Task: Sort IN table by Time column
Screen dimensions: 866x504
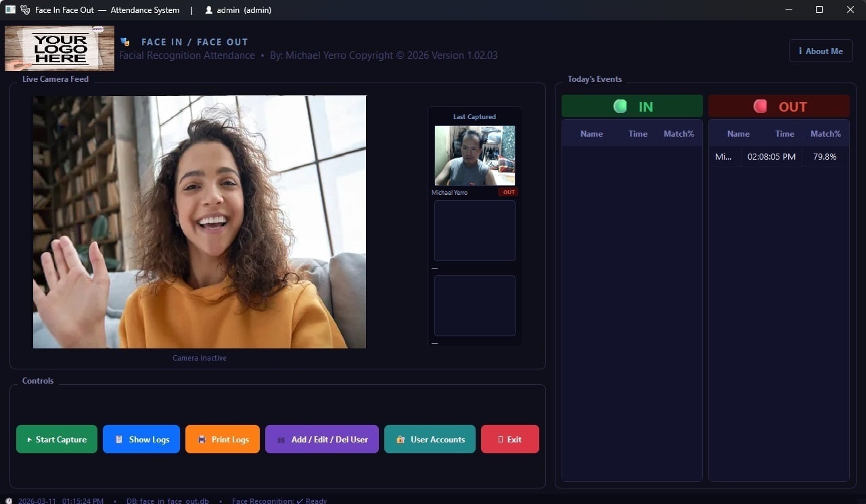Action: point(638,134)
